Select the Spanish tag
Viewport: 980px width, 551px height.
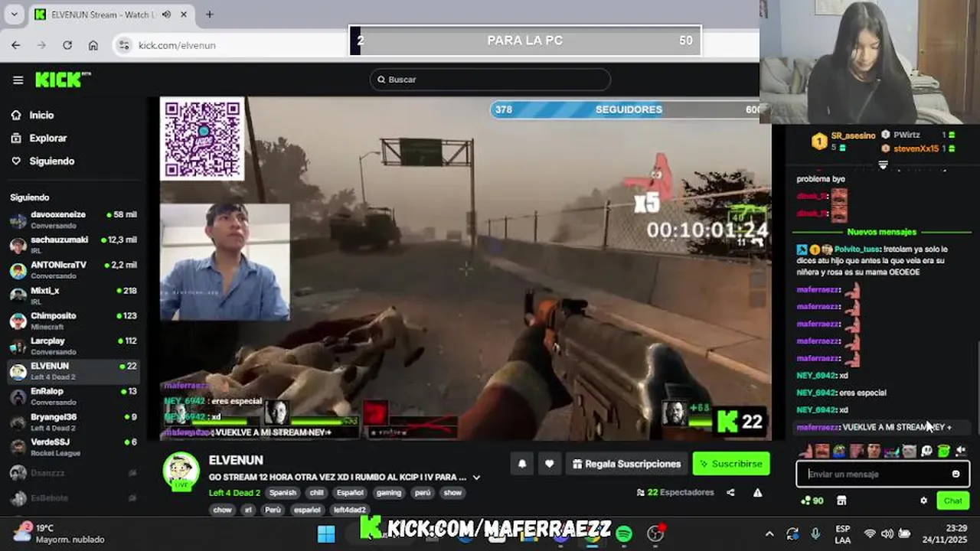[x=283, y=493]
